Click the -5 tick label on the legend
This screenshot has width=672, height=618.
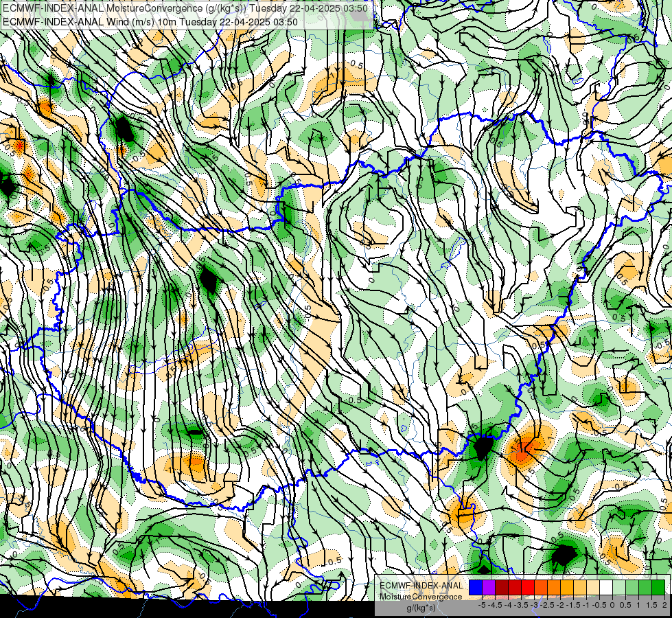coord(482,605)
